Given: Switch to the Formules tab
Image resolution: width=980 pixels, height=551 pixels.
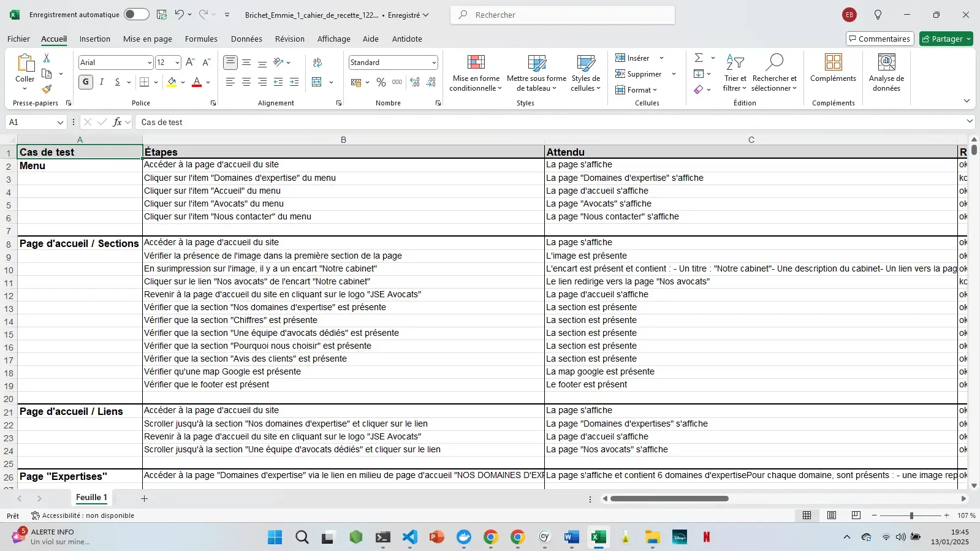Looking at the screenshot, I should (201, 39).
